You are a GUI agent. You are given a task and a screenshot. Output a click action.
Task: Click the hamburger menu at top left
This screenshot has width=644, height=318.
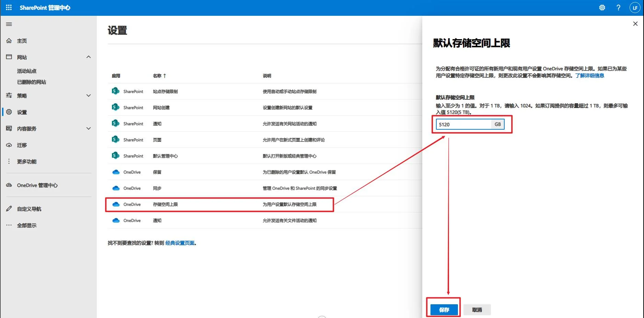pyautogui.click(x=9, y=24)
